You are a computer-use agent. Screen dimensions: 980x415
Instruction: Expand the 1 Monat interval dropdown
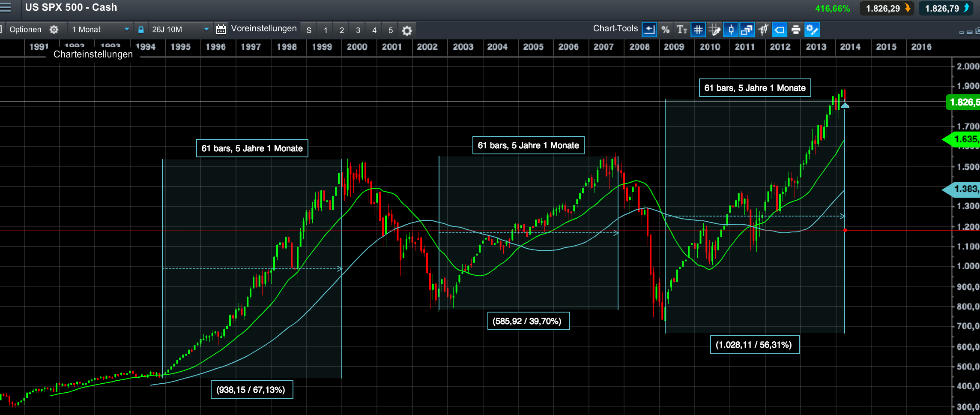pyautogui.click(x=100, y=30)
